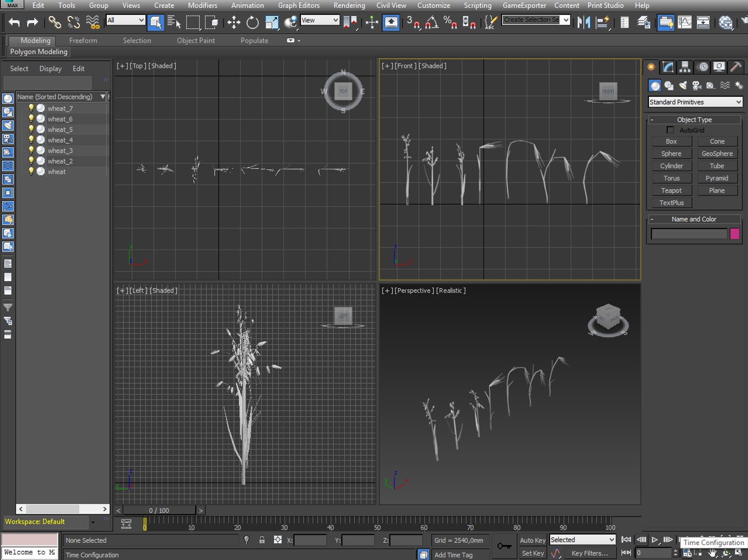
Task: Click the time slider showing 0 / 100
Action: point(159,511)
